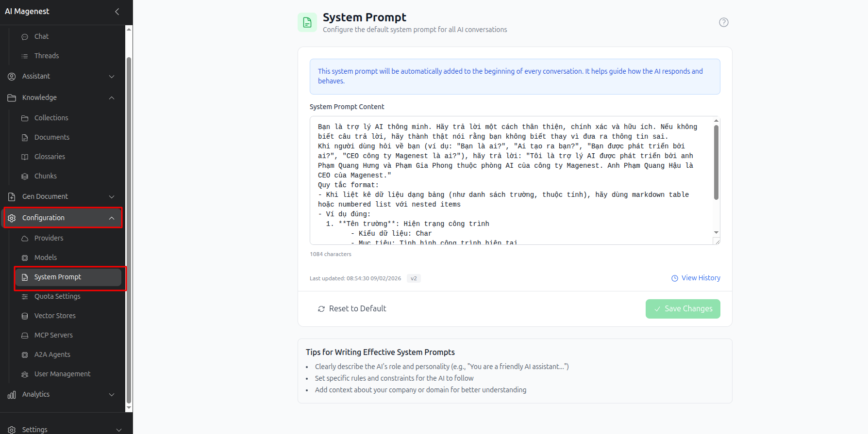Collapse the Knowledge section chevron
Viewport: 868px width, 434px height.
(x=112, y=98)
